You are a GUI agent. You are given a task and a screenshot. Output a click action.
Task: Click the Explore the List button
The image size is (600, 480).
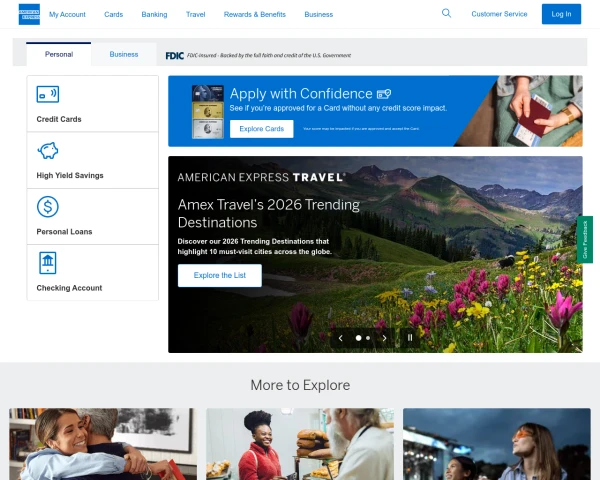coord(220,275)
